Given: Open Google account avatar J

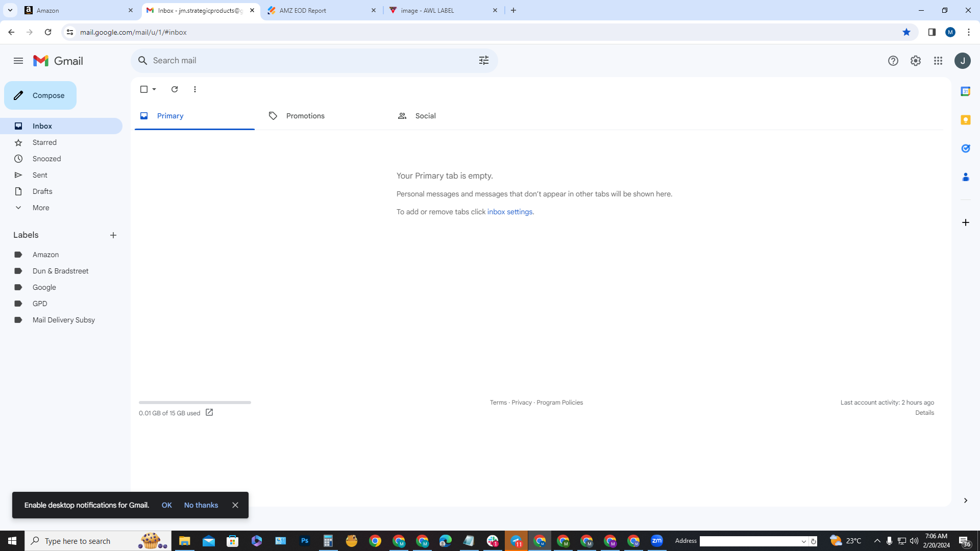Looking at the screenshot, I should (x=963, y=61).
